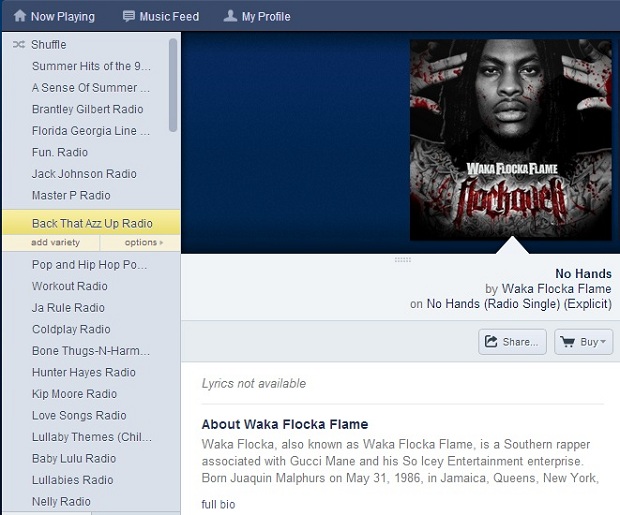This screenshot has height=515, width=620.
Task: Click the Shuffle crossed-arrows icon
Action: point(19,44)
